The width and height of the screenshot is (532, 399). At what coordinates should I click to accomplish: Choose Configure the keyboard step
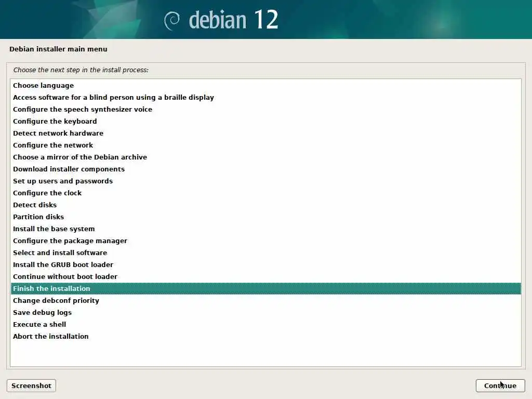265,121
